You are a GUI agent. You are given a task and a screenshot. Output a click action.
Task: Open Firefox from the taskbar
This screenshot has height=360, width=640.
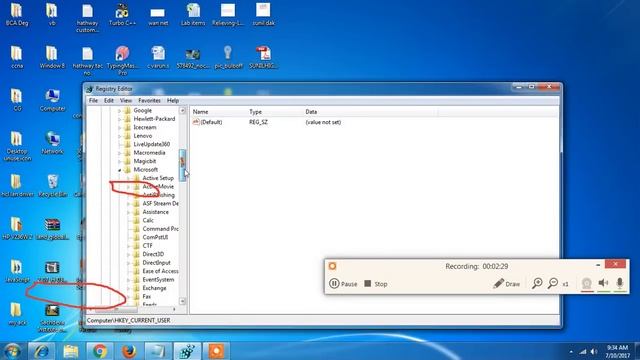129,351
